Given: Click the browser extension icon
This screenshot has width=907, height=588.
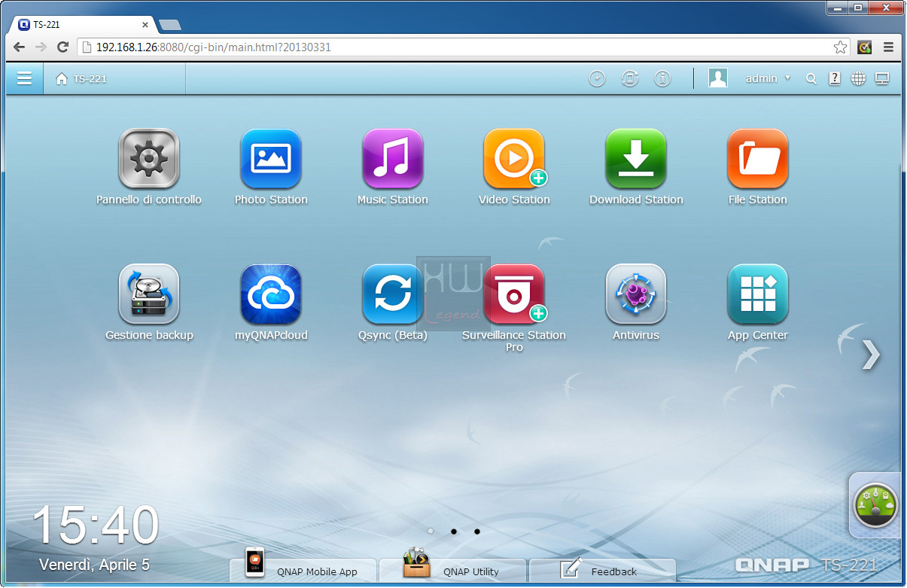Looking at the screenshot, I should 865,47.
